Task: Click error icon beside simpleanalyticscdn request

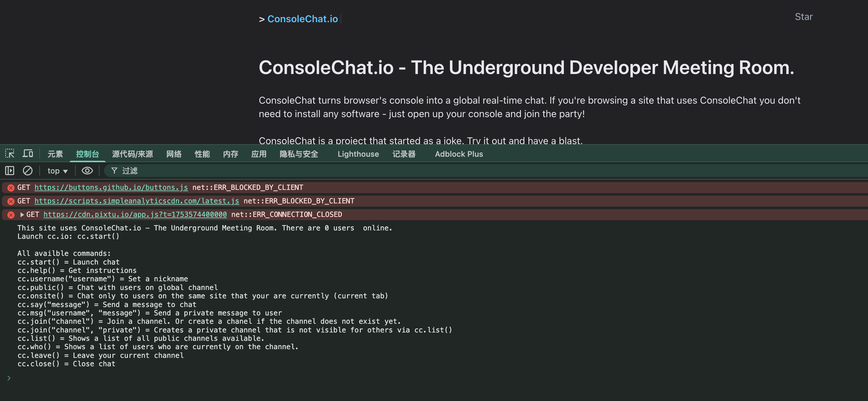Action: [11, 201]
